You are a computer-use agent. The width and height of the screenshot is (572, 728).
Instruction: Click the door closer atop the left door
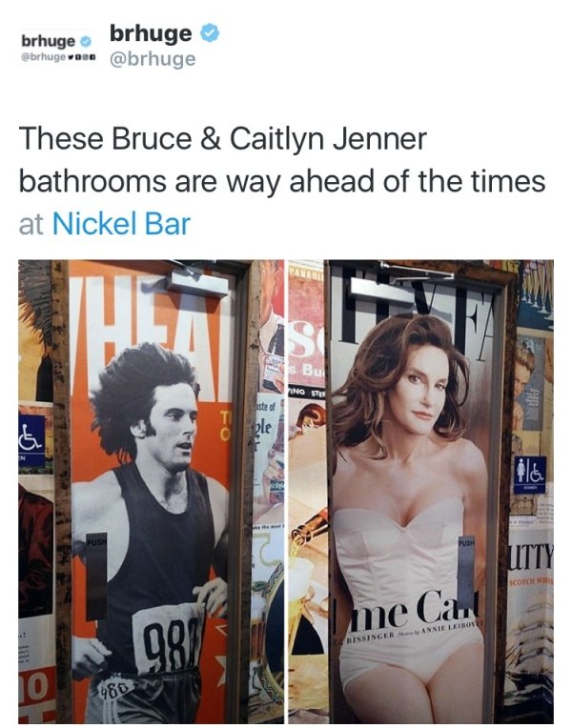[x=197, y=282]
